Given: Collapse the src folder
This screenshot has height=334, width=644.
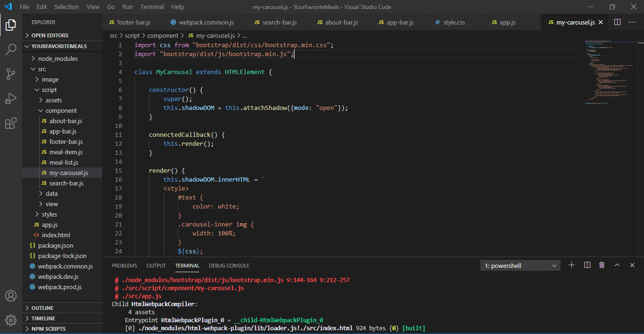Looking at the screenshot, I should (x=62, y=69).
